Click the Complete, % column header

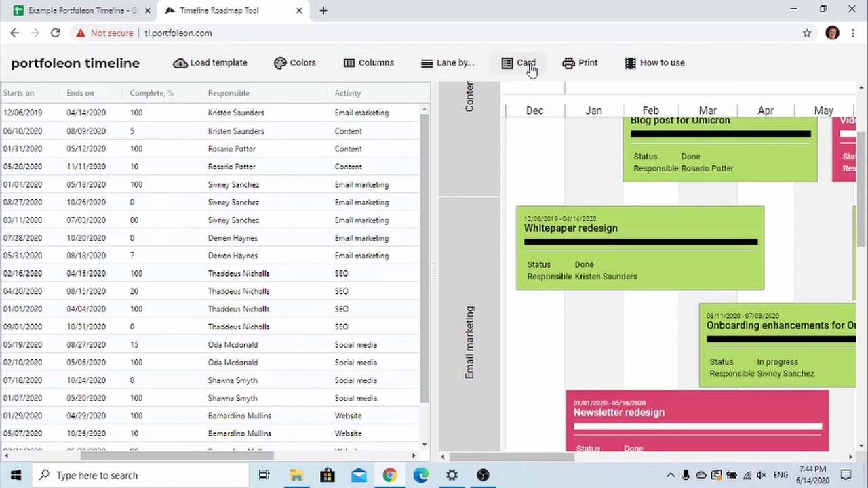pos(152,93)
